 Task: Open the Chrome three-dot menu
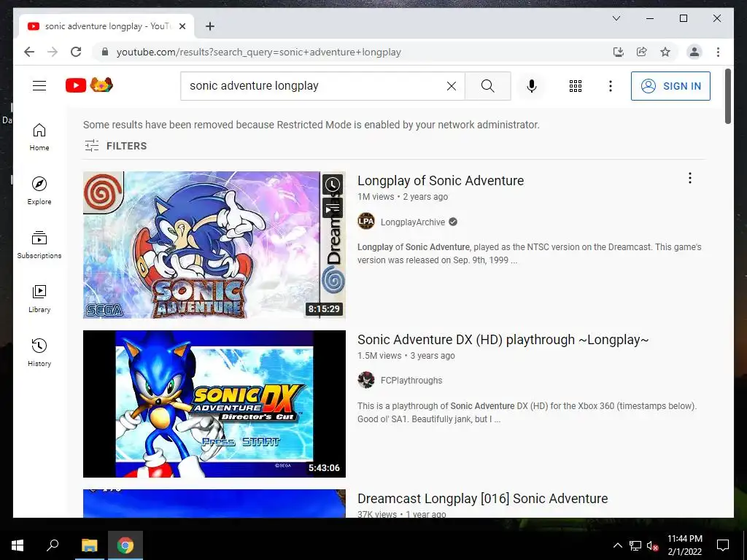[718, 52]
